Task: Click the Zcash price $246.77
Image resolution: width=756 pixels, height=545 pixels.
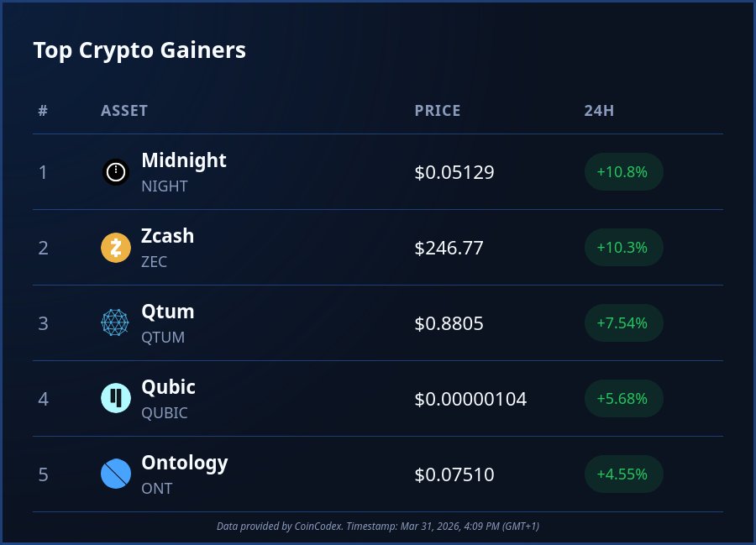Action: (449, 248)
